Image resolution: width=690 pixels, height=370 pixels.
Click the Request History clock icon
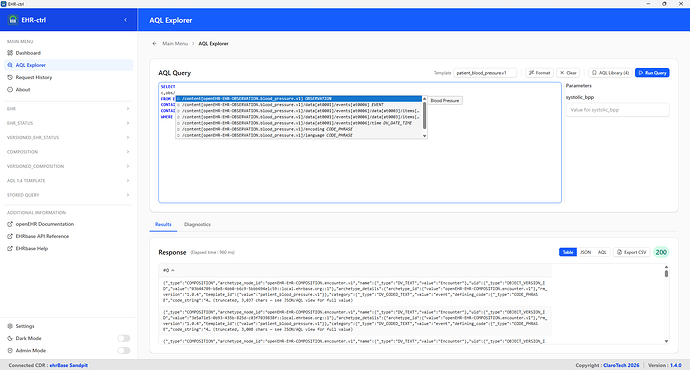[x=10, y=77]
